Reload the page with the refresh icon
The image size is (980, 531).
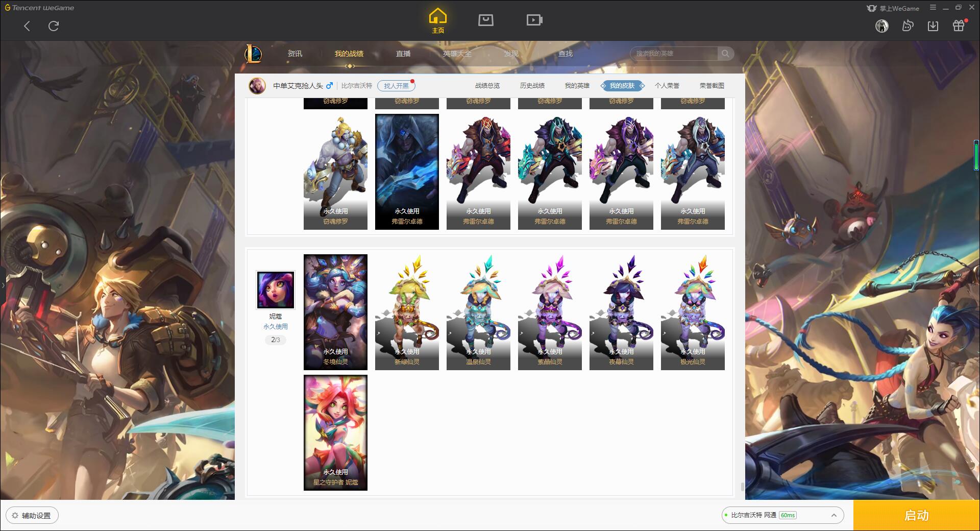[x=54, y=26]
